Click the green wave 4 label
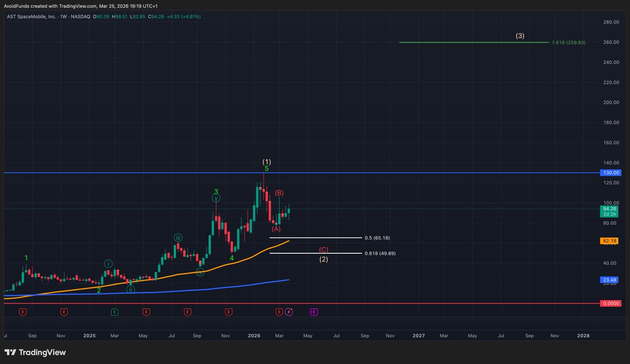Viewport: 630px width, 364px height. pyautogui.click(x=232, y=258)
